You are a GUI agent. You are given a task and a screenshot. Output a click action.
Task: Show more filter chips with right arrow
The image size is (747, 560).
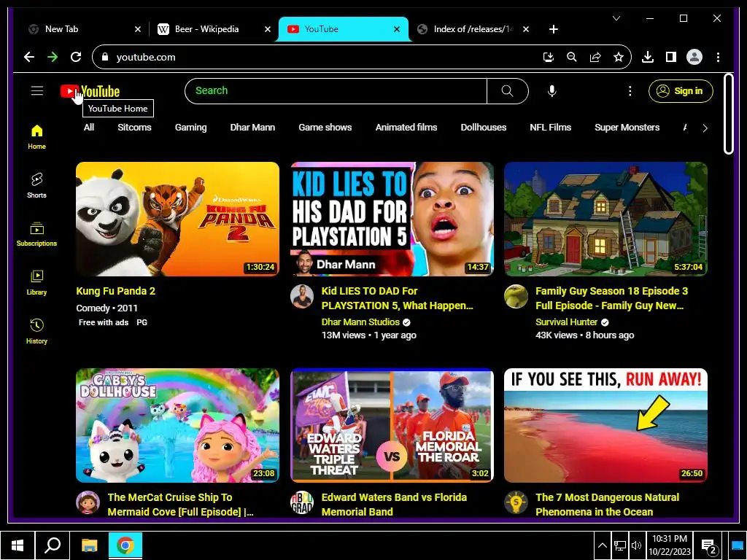pos(705,128)
